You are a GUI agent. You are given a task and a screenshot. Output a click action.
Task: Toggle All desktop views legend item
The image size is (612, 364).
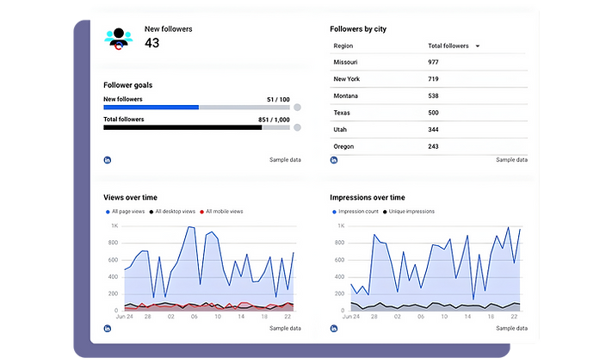pos(172,212)
